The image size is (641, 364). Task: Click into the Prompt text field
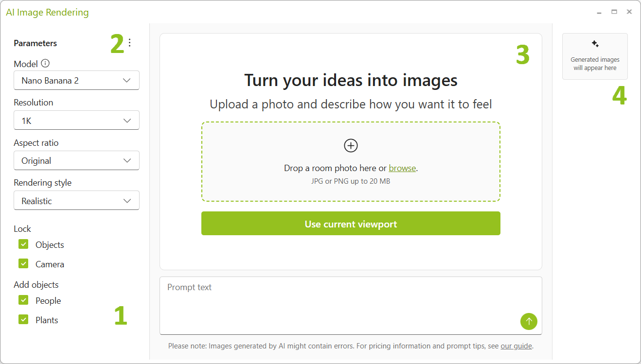click(351, 306)
